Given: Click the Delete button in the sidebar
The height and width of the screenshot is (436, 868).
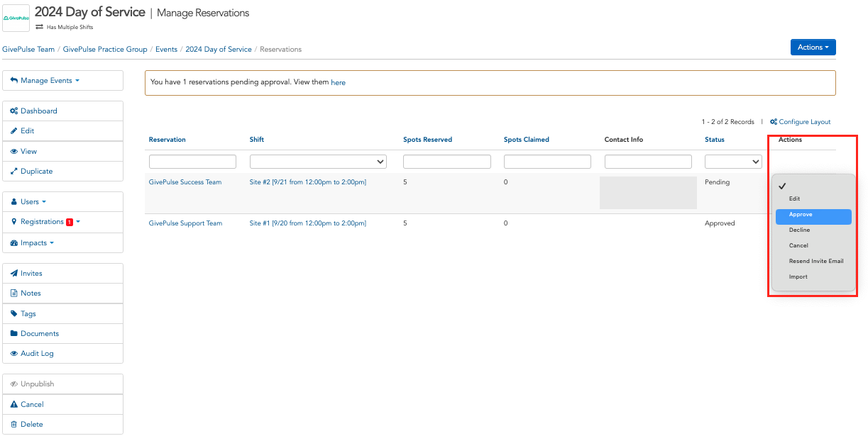Looking at the screenshot, I should click(62, 424).
